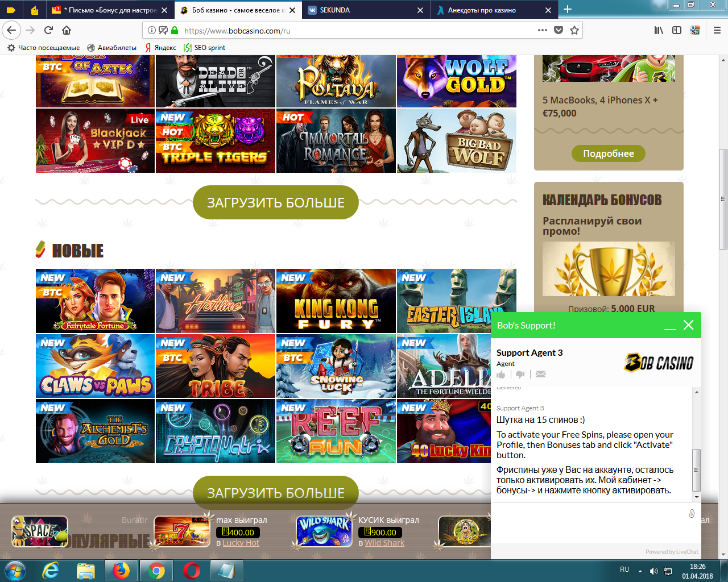Email the chat transcript envelope icon

(540, 374)
